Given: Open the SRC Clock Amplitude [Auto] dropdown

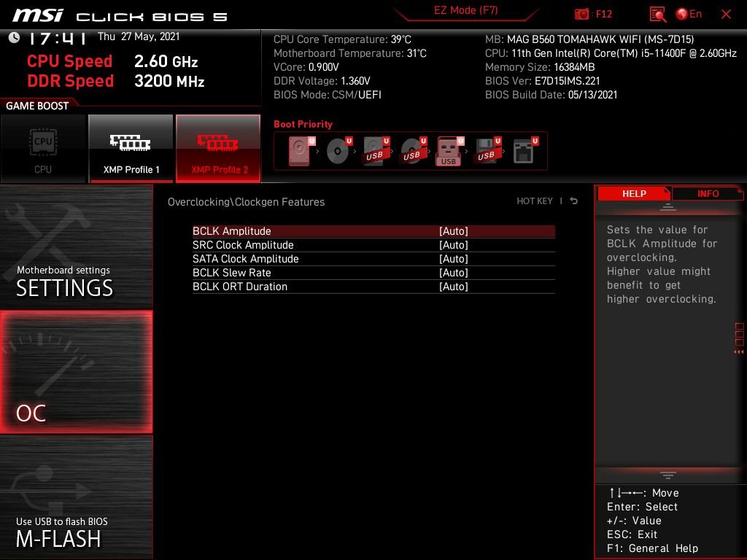Looking at the screenshot, I should coord(454,245).
